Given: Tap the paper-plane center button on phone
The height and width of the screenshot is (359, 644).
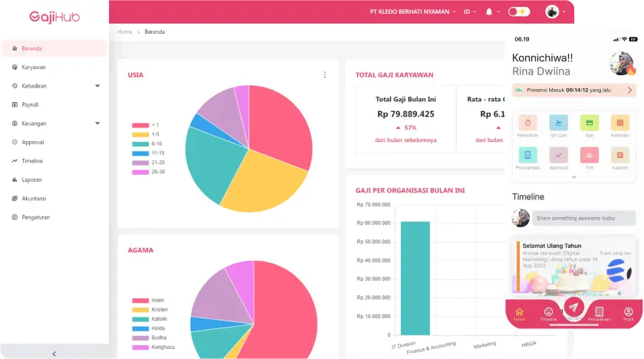Looking at the screenshot, I should pyautogui.click(x=573, y=307).
